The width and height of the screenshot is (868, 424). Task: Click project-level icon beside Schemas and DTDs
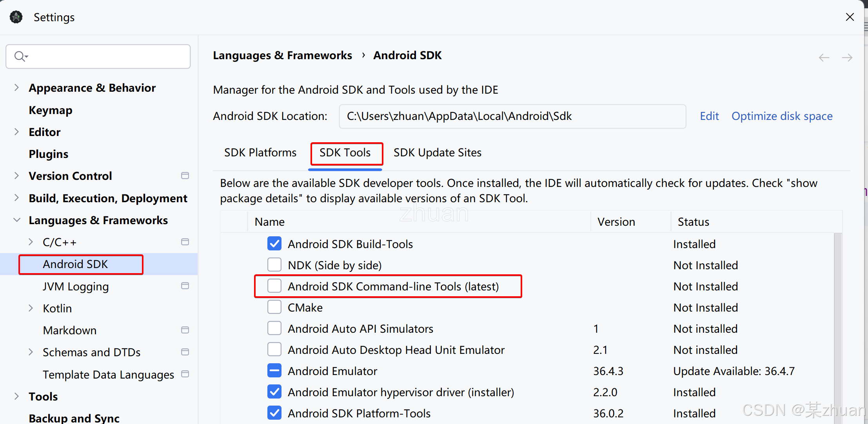click(185, 352)
